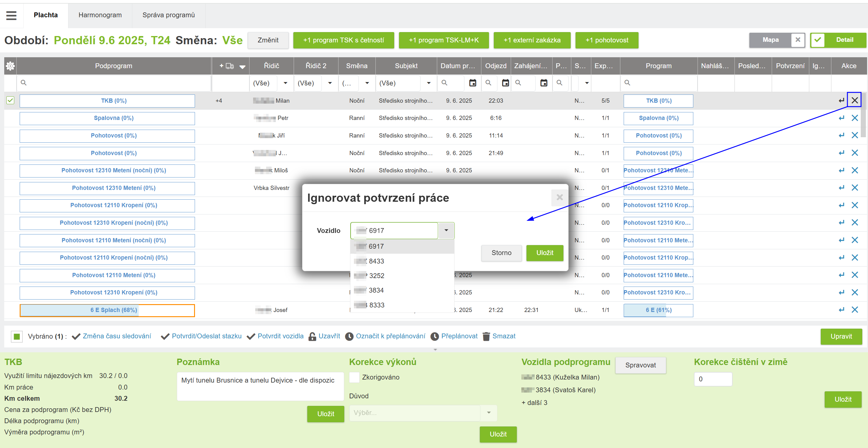
Task: Expand the Řidič filter dropdown
Action: (285, 83)
